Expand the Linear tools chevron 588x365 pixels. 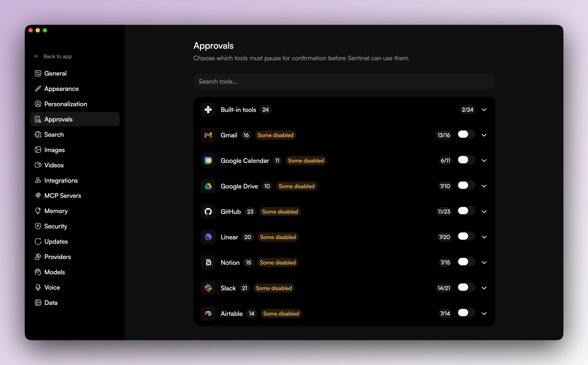[484, 237]
